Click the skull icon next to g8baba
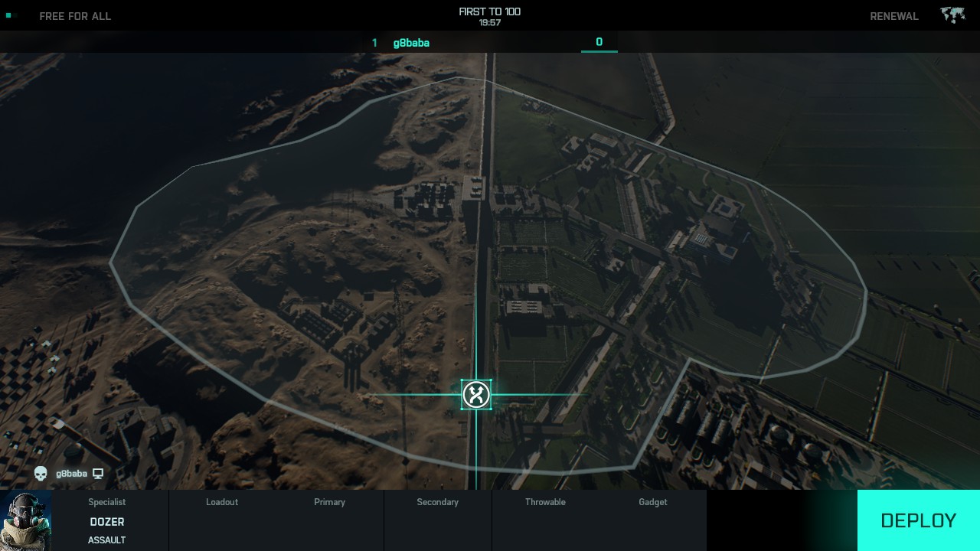The width and height of the screenshot is (980, 551). 41,474
